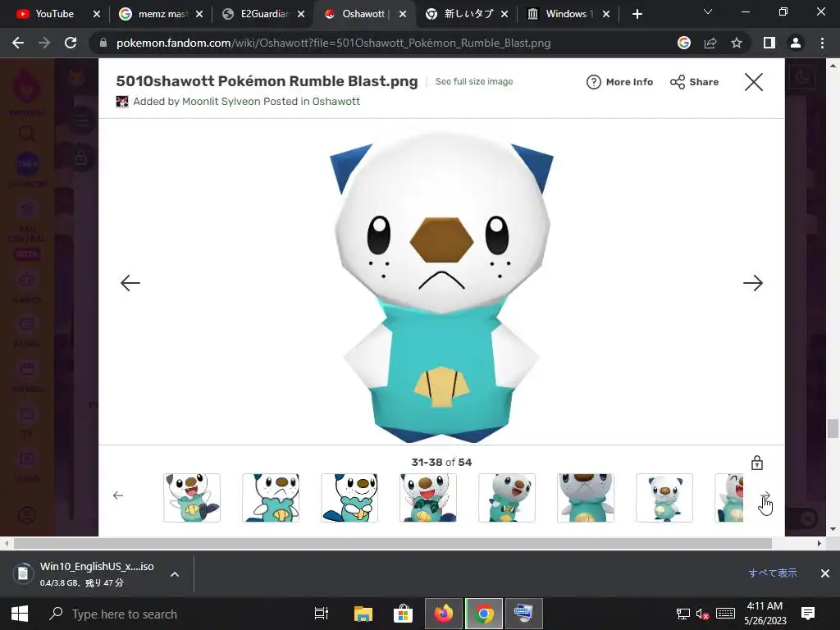This screenshot has height=630, width=840.
Task: Open Chrome's three-dot menu
Action: (822, 43)
